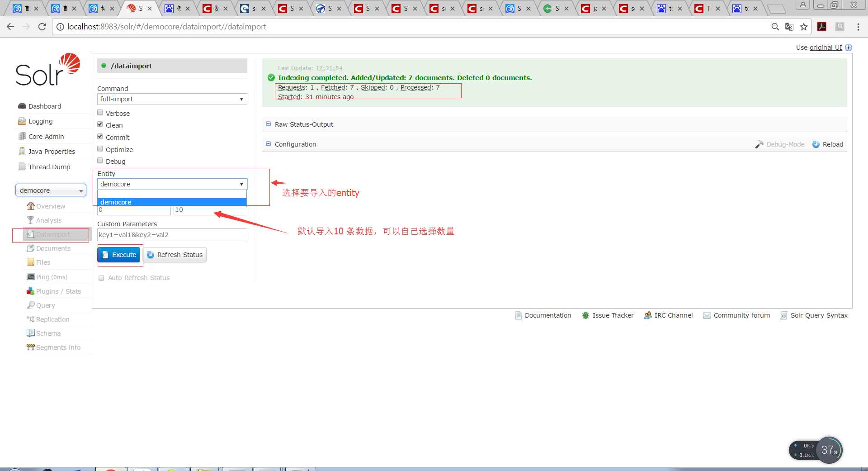Open the Issue Tracker link
Image resolution: width=868 pixels, height=471 pixels.
point(608,315)
